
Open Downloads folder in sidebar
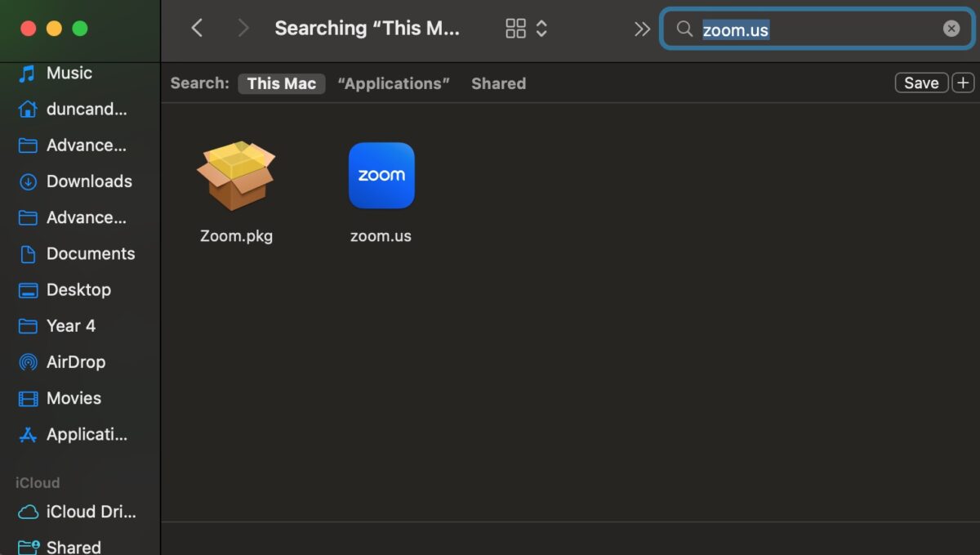(x=88, y=181)
